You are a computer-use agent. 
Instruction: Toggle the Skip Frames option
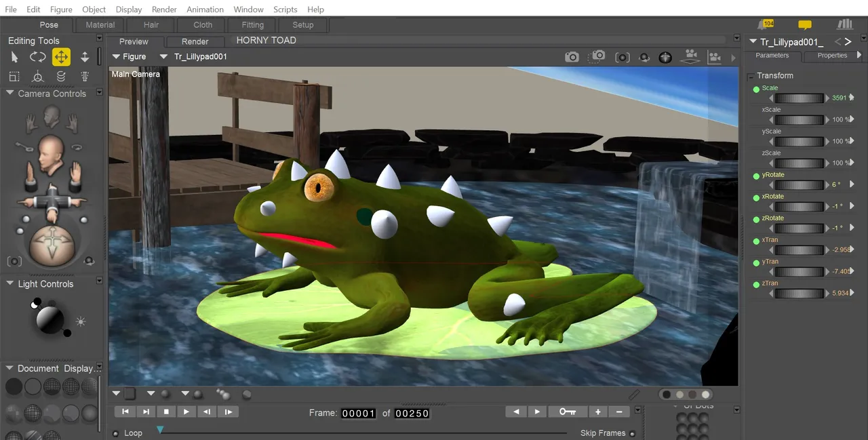(633, 433)
